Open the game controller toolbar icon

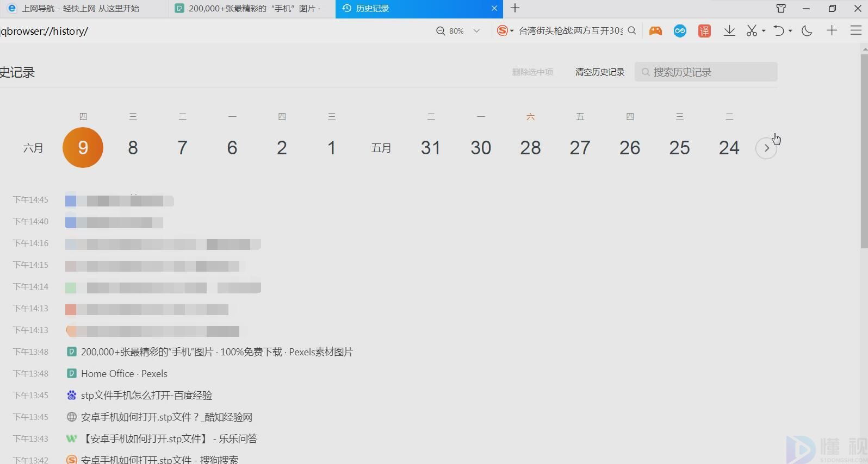(655, 31)
